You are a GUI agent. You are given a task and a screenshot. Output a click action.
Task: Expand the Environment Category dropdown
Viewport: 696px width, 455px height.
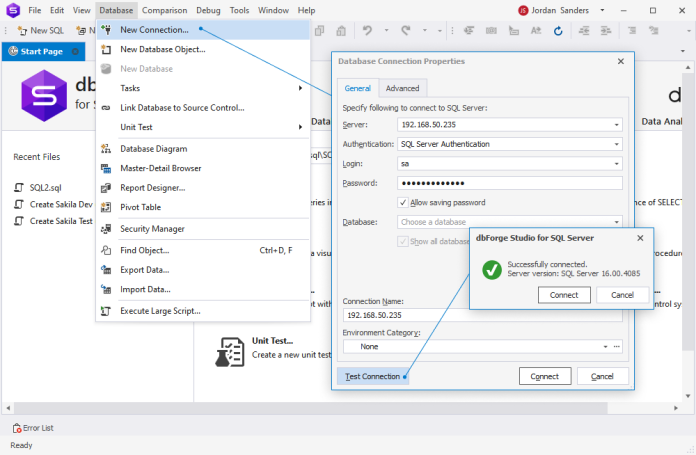pos(605,347)
